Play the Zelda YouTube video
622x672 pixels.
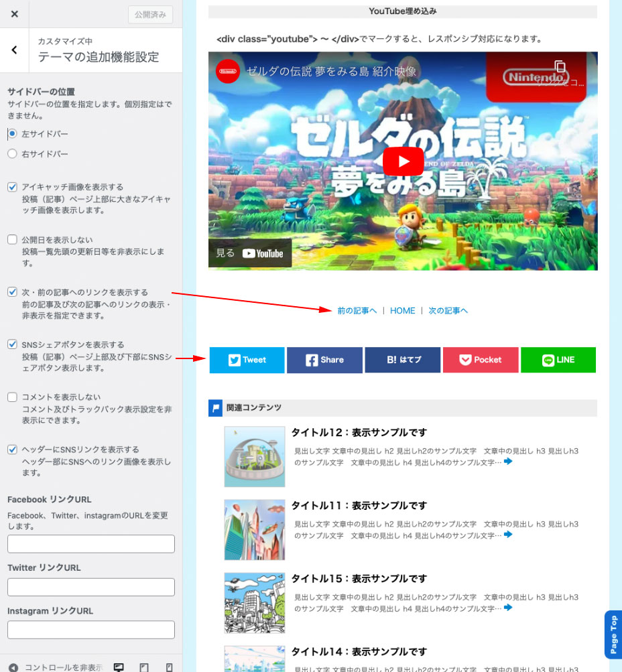pos(403,161)
